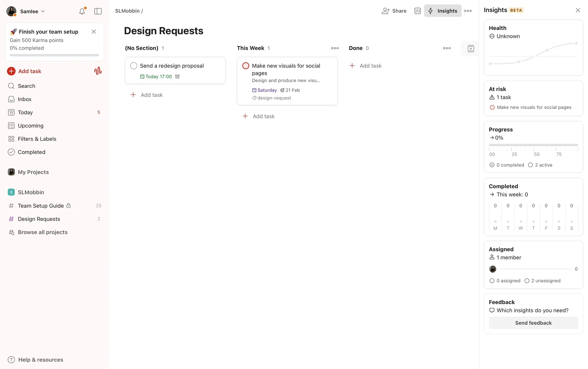The image size is (588, 369).
Task: Open Done section options menu
Action: point(447,48)
